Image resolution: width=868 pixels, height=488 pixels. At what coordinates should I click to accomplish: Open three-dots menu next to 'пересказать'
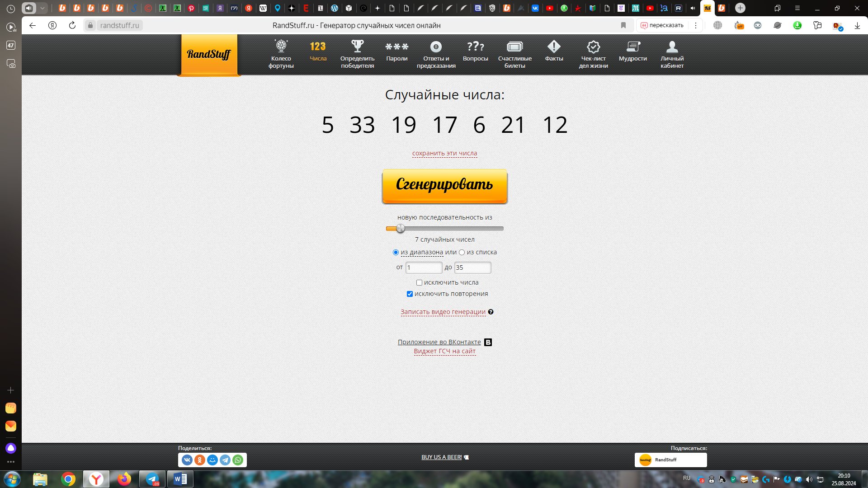coord(696,25)
